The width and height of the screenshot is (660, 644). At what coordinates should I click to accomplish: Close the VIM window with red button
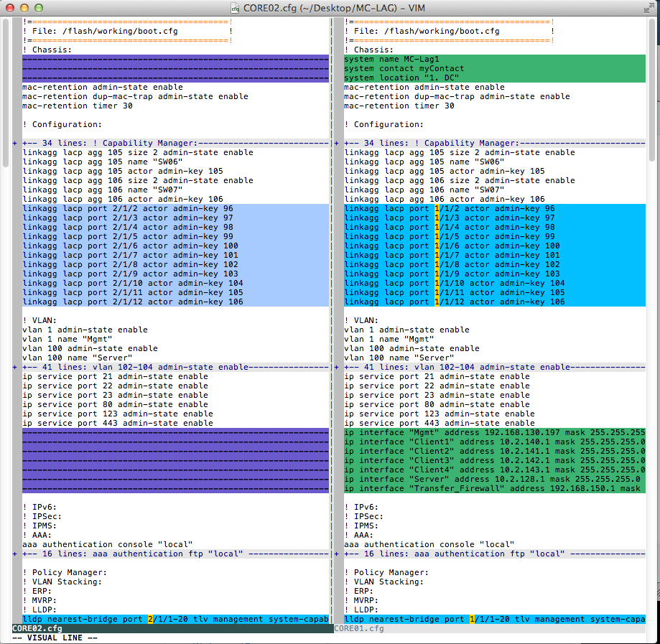click(10, 7)
